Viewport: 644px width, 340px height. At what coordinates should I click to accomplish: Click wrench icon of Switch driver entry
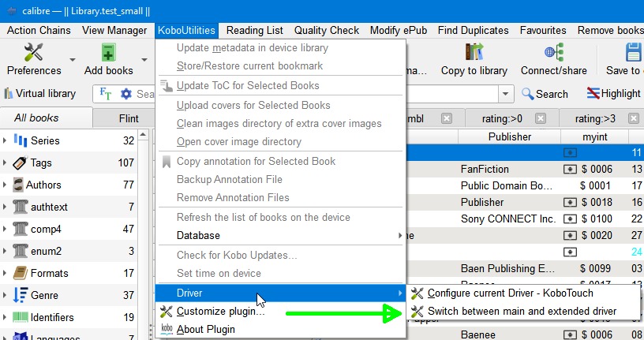pos(417,312)
